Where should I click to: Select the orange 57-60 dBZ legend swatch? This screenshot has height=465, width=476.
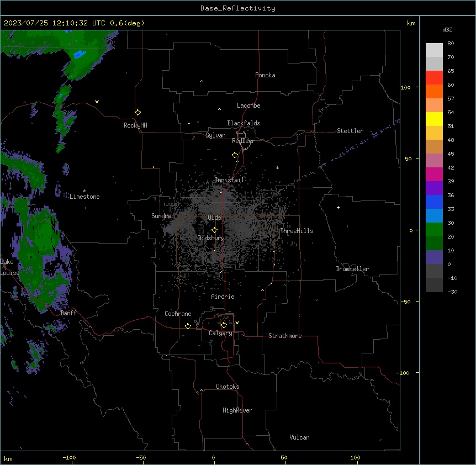click(434, 91)
